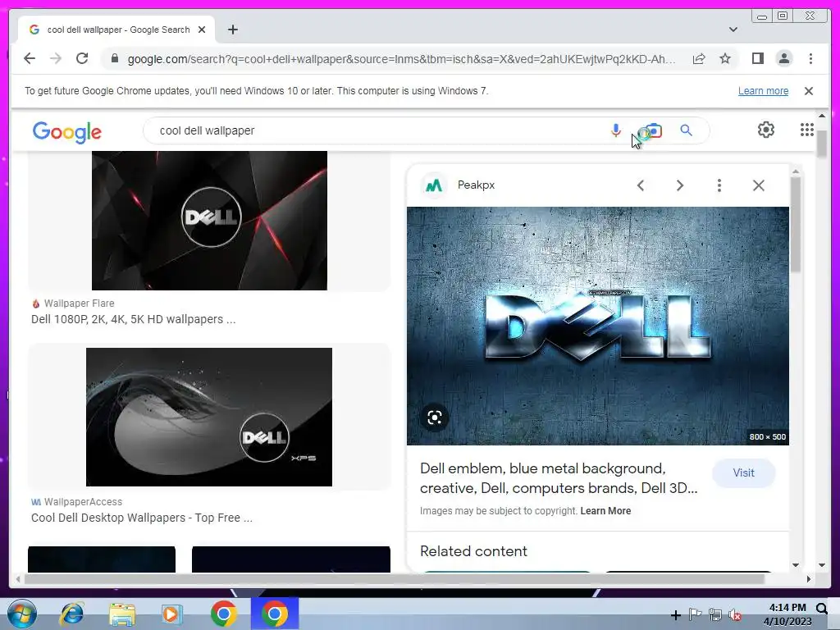Open Peakpx source icon
The width and height of the screenshot is (840, 630).
(x=434, y=185)
